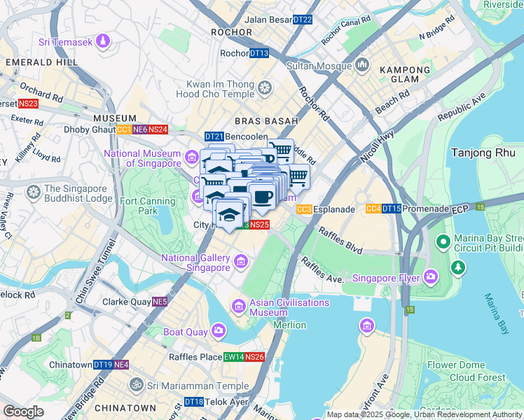Click the Esplanade CC3 station label
Viewport: 524px width, 420px height.
[326, 209]
